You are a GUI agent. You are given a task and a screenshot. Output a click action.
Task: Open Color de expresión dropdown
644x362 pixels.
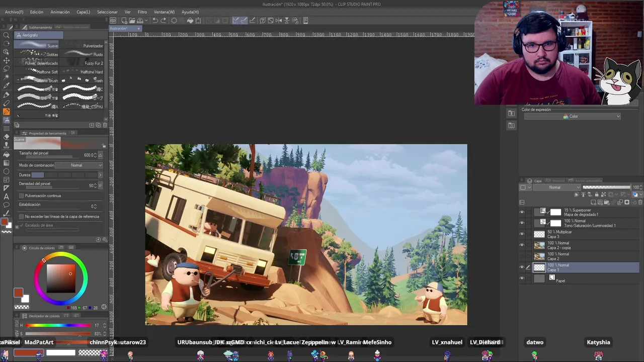pyautogui.click(x=573, y=117)
